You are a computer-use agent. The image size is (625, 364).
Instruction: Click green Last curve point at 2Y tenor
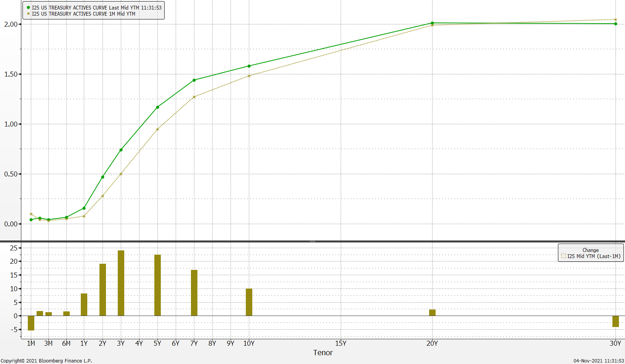[x=103, y=177]
